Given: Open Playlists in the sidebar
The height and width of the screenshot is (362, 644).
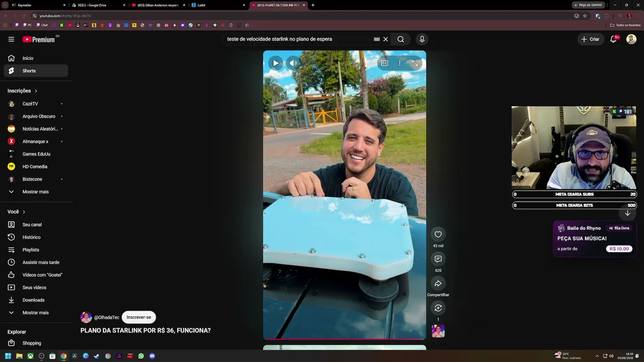Looking at the screenshot, I should pos(36,250).
